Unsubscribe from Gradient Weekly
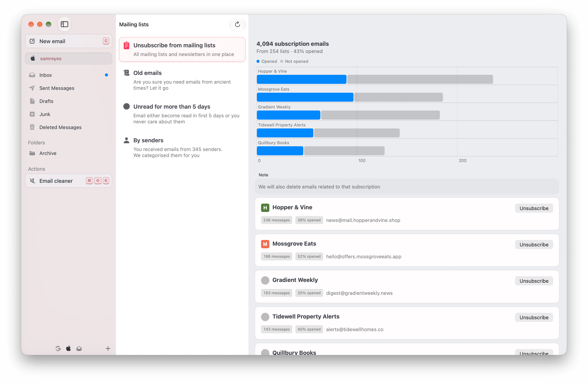Screen dimensions: 588x383 coord(534,281)
